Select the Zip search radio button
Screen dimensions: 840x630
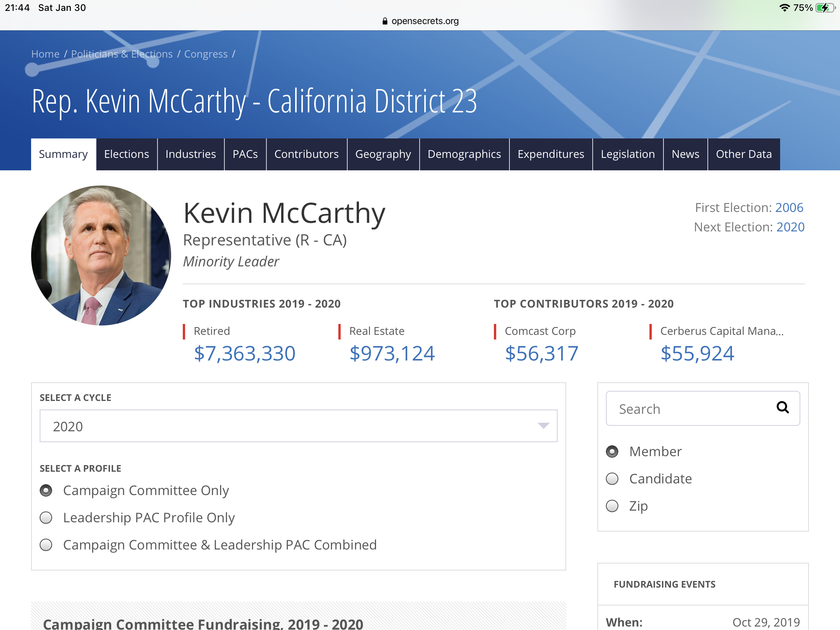coord(612,506)
